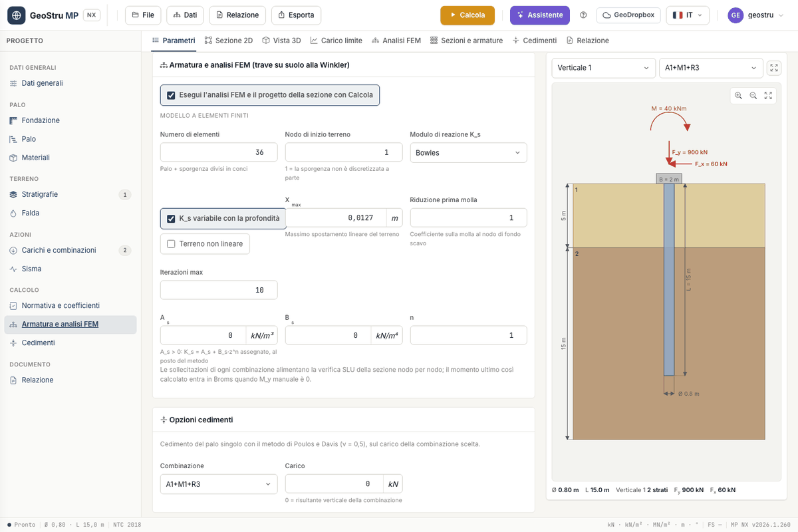Open Materiali in the sidebar
The height and width of the screenshot is (532, 798).
click(70, 158)
